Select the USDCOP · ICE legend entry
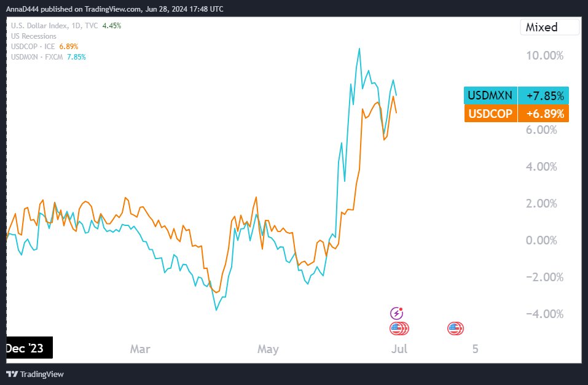 33,47
